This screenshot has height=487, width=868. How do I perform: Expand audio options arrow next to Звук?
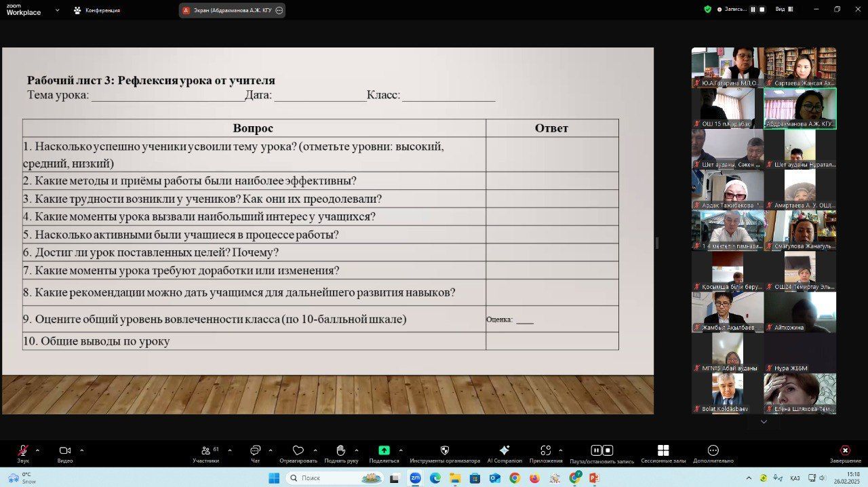point(37,450)
